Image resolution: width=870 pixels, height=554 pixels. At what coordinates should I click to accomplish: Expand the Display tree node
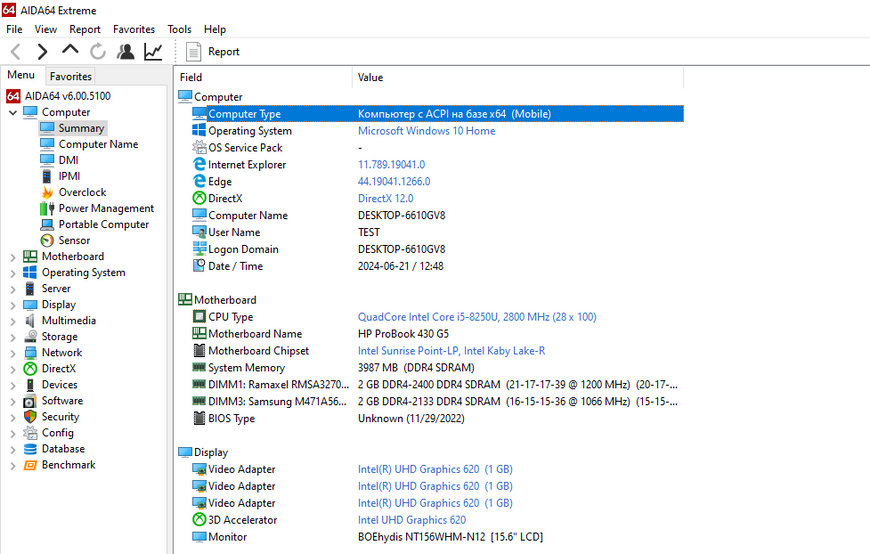click(13, 305)
